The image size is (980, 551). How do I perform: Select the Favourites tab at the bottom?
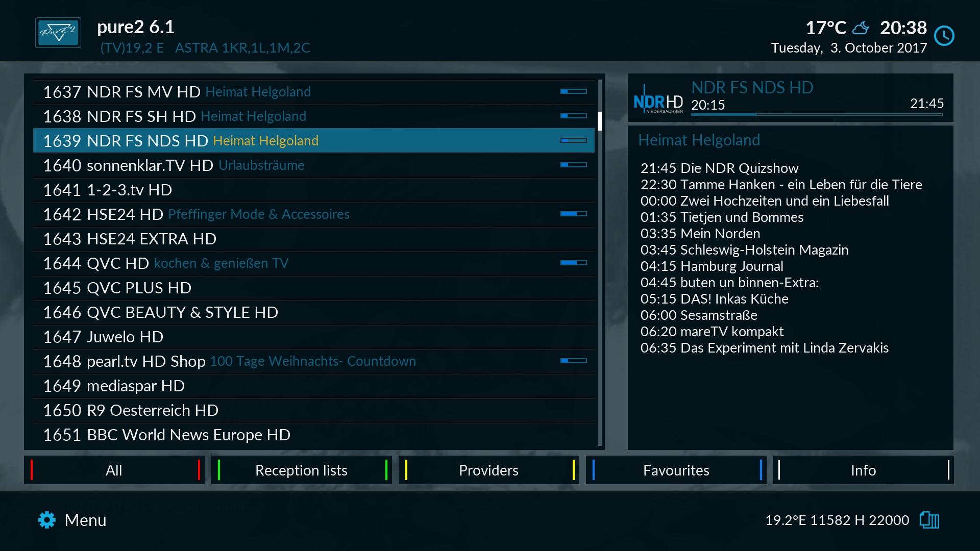(675, 470)
